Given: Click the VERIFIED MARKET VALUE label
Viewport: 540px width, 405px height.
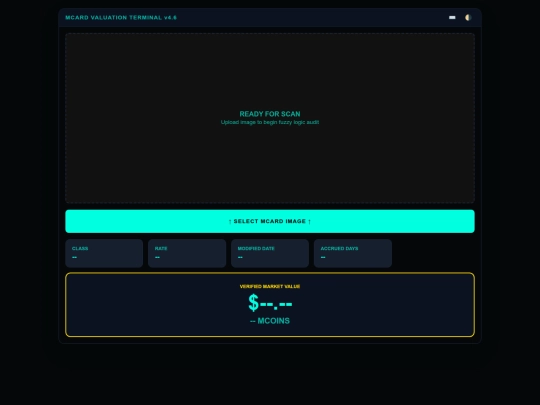Looking at the screenshot, I should (x=270, y=286).
